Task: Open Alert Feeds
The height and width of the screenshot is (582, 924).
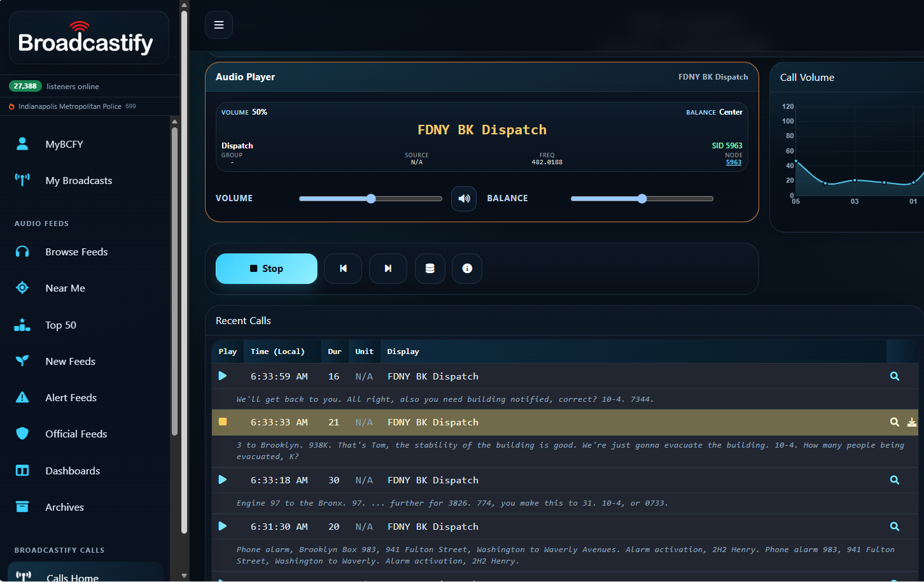Action: pyautogui.click(x=71, y=397)
